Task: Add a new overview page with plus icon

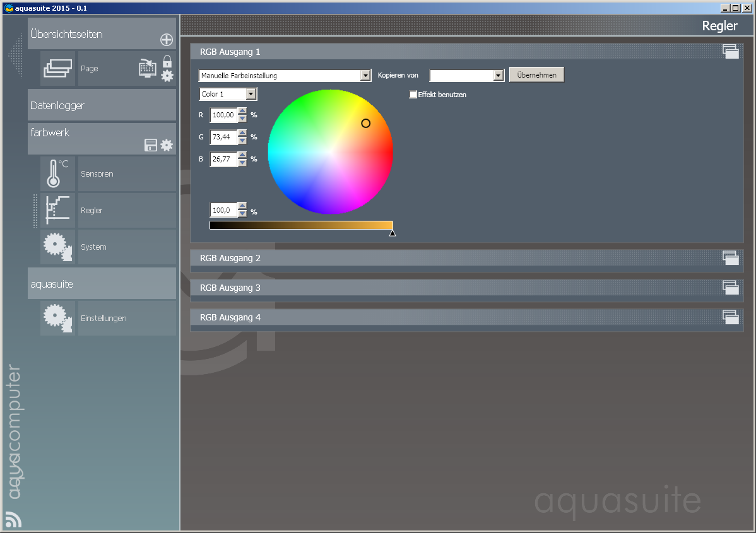Action: [x=167, y=40]
